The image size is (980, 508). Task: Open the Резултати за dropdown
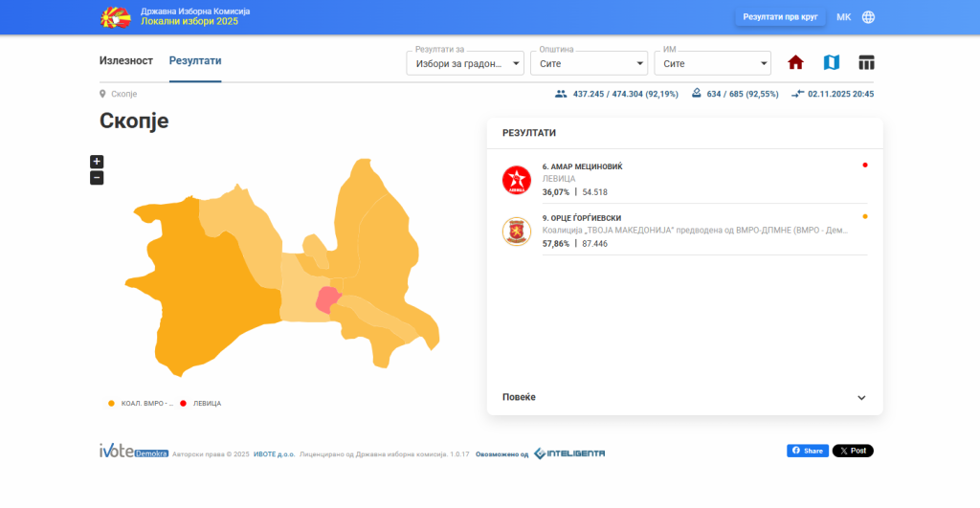click(465, 64)
